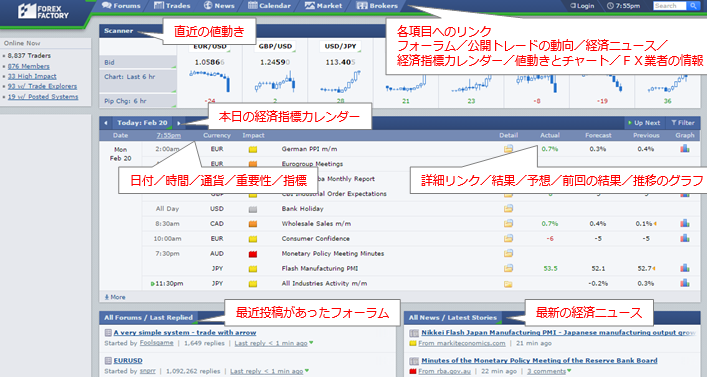The height and width of the screenshot is (377, 707).
Task: Click the Login link
Action: (582, 6)
